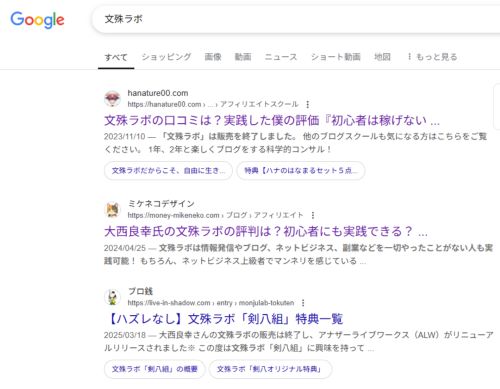Open the money-mikeneko.com result options menu
The width and height of the screenshot is (500, 389).
pos(313,215)
